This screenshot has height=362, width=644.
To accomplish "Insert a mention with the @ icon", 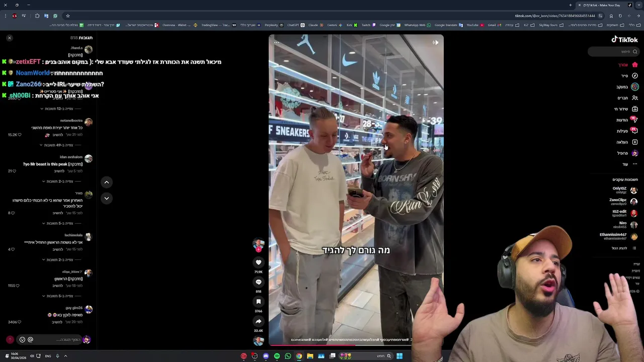I will pos(30,340).
